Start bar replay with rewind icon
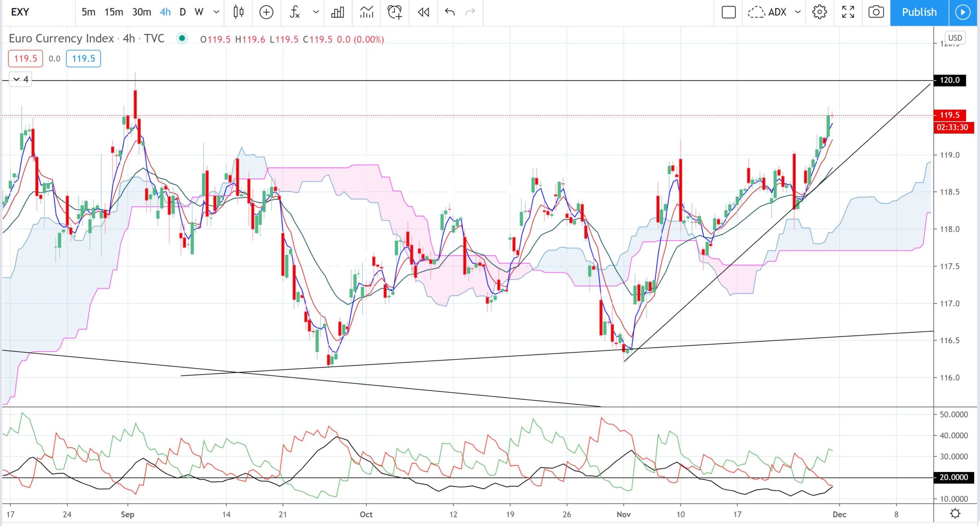 coord(423,12)
